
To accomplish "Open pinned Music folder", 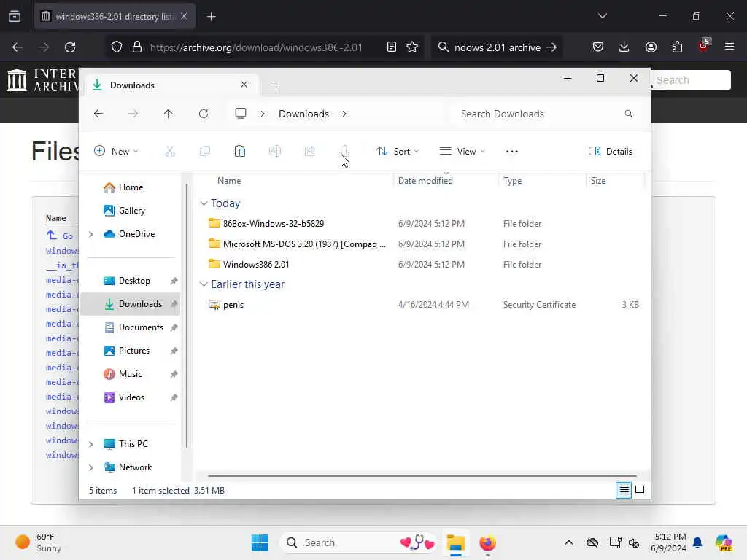I will tap(131, 374).
